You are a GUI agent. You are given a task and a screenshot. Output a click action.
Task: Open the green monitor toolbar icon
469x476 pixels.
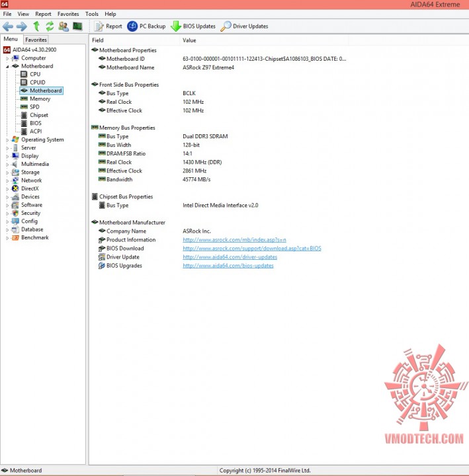click(77, 26)
